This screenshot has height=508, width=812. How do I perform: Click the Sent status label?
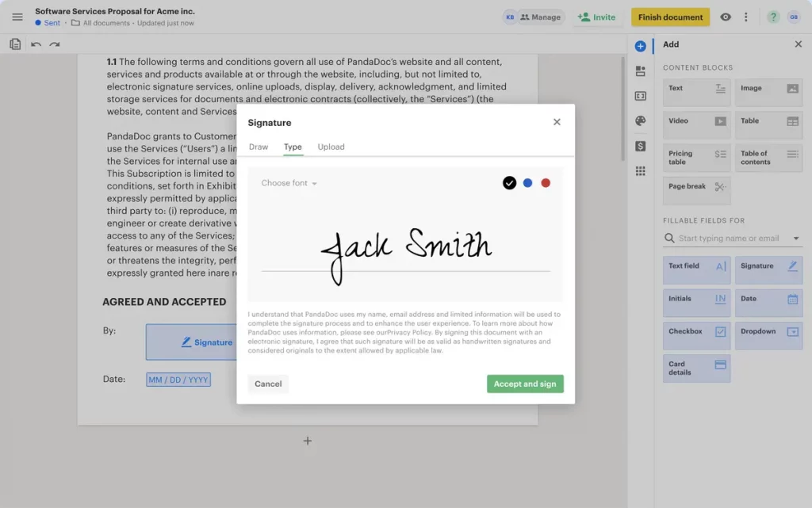(x=48, y=23)
